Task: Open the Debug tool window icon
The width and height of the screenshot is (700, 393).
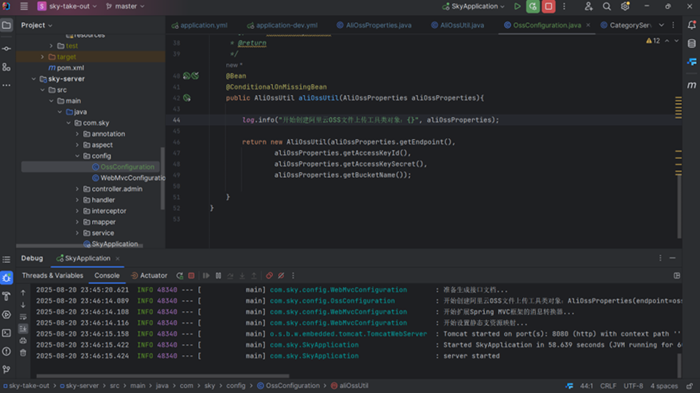Action: coord(6,278)
